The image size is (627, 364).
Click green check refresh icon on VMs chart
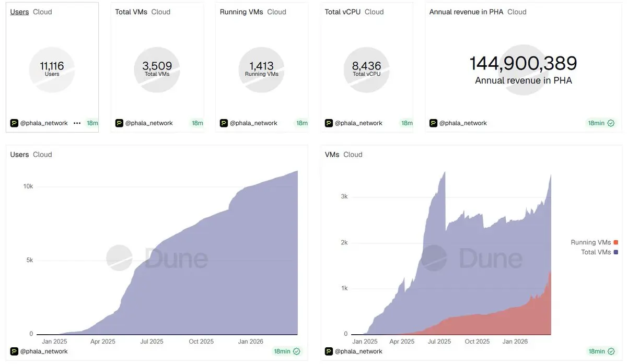pyautogui.click(x=611, y=351)
